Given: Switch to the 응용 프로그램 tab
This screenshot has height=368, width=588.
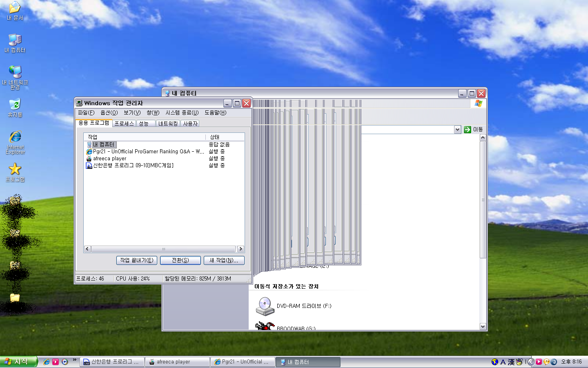Looking at the screenshot, I should click(x=94, y=123).
